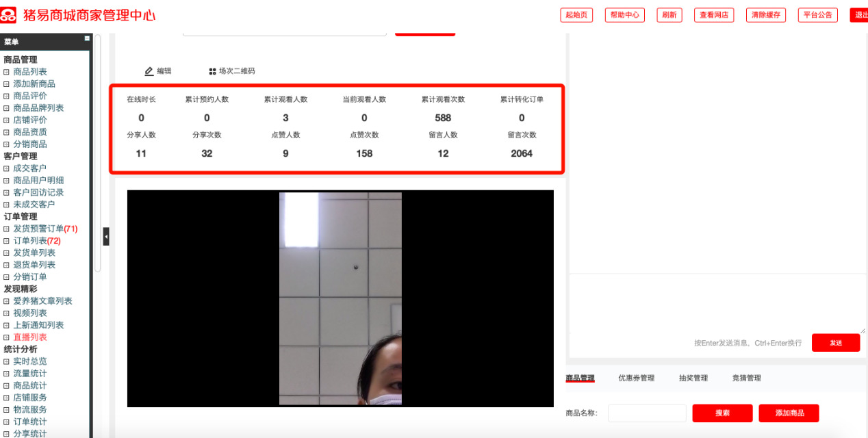Click the 猪易商城 logo icon

pos(9,14)
